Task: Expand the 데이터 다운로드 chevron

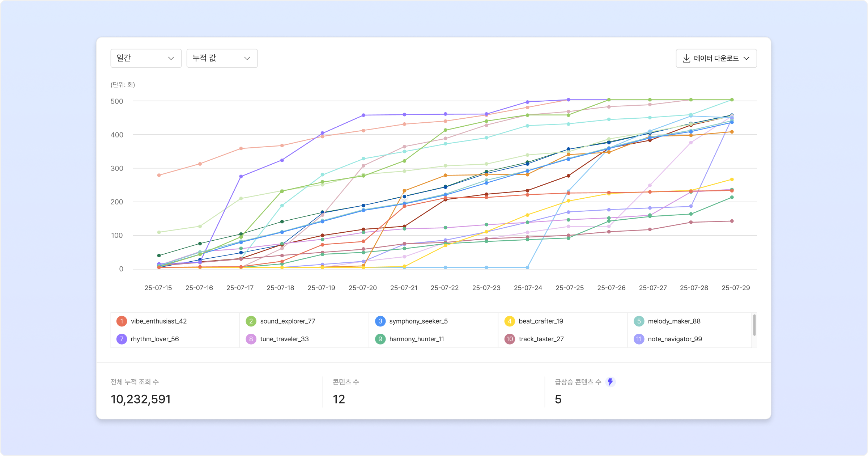Action: [746, 58]
